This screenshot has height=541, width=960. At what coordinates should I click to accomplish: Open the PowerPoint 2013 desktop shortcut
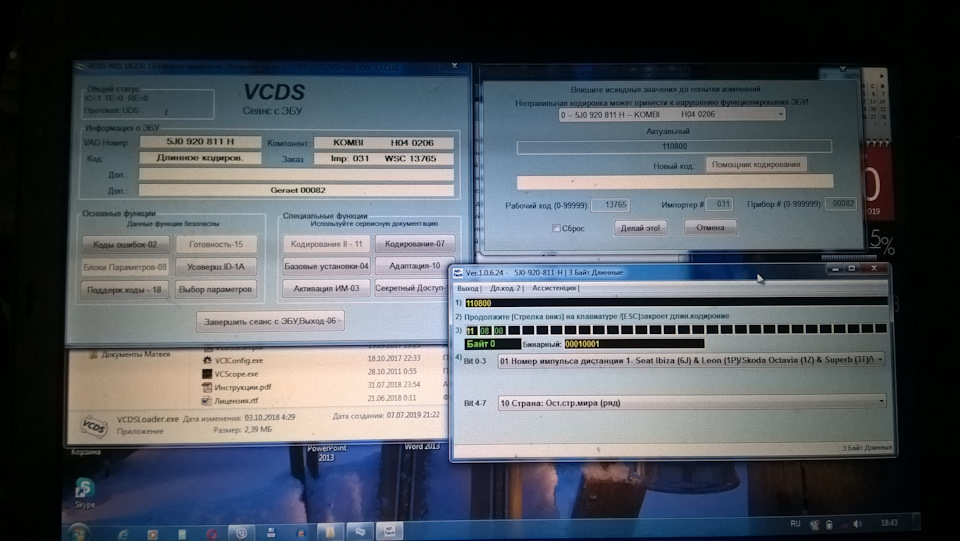(326, 452)
